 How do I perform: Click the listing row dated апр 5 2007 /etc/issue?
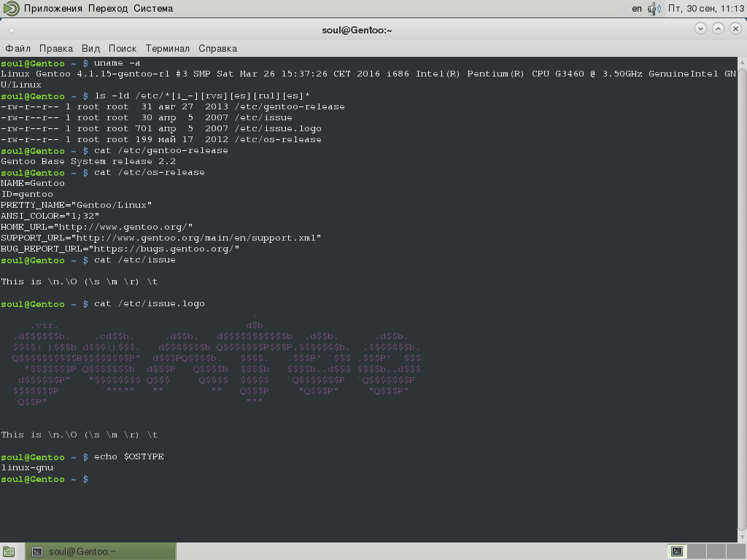pyautogui.click(x=146, y=117)
